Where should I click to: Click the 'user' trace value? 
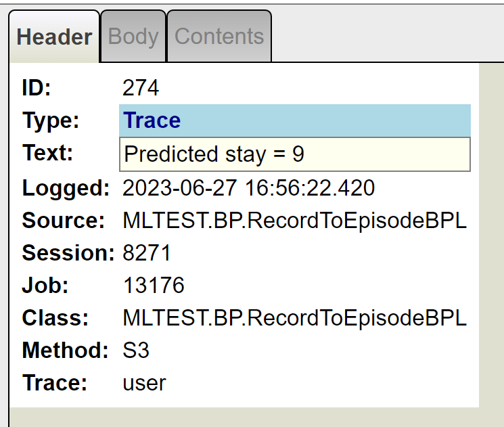coord(144,384)
